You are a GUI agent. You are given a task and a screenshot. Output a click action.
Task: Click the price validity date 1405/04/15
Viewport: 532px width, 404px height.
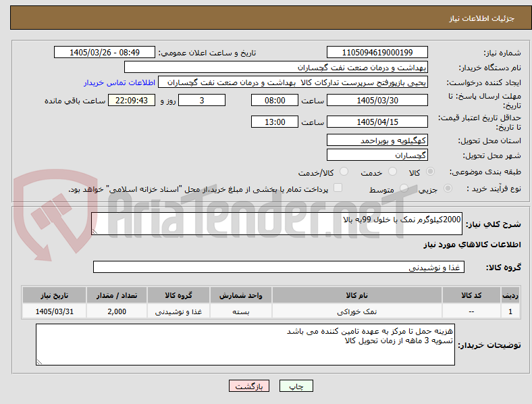coord(377,122)
